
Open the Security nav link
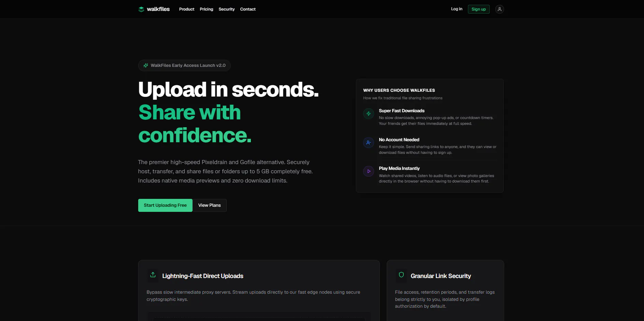(227, 9)
